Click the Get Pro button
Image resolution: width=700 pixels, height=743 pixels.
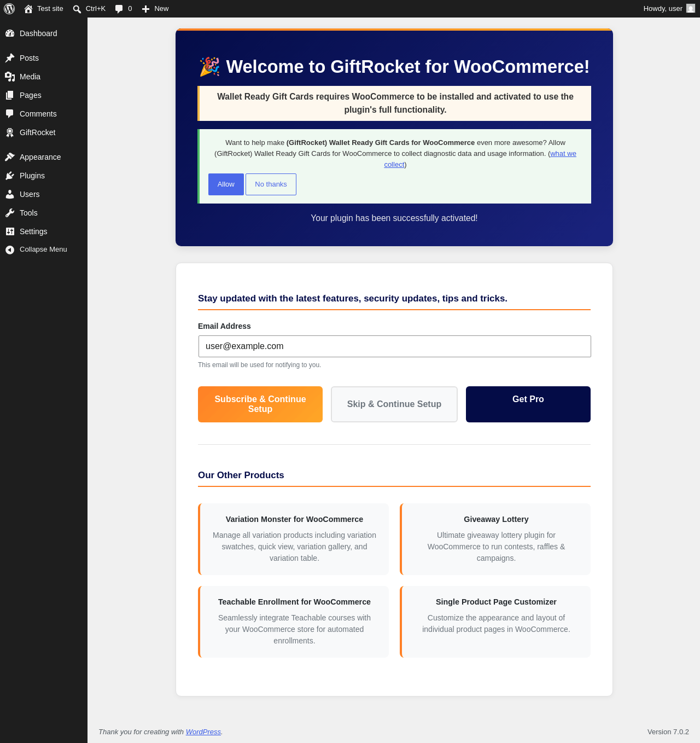tap(528, 404)
